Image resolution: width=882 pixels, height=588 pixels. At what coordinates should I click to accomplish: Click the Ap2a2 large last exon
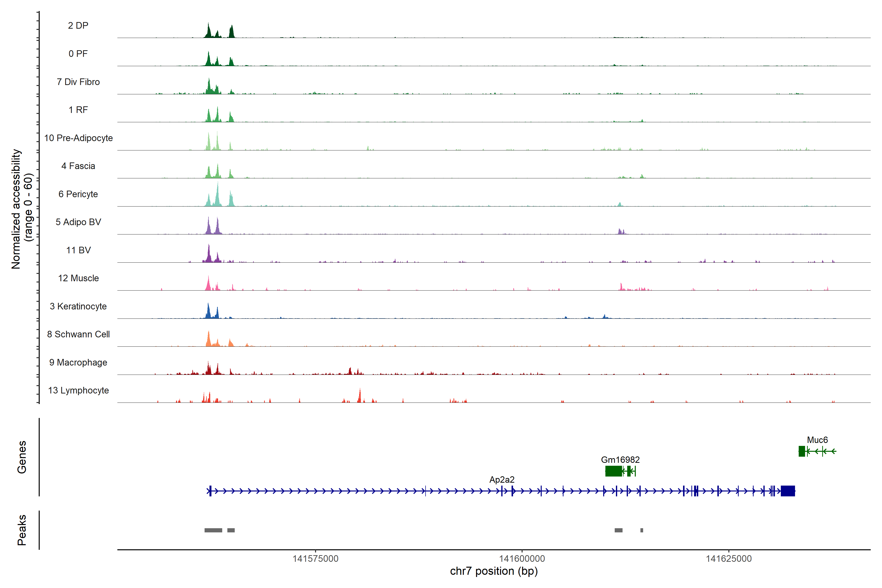coord(787,491)
